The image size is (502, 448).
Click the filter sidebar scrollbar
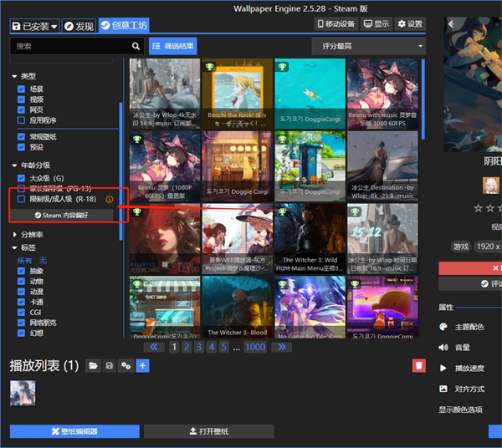120,171
